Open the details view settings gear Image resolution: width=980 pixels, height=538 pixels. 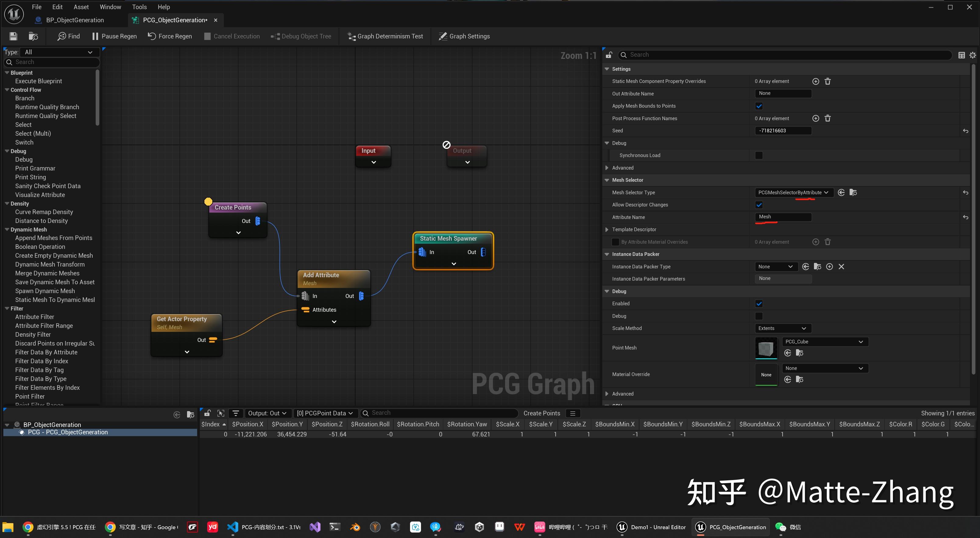(x=973, y=55)
